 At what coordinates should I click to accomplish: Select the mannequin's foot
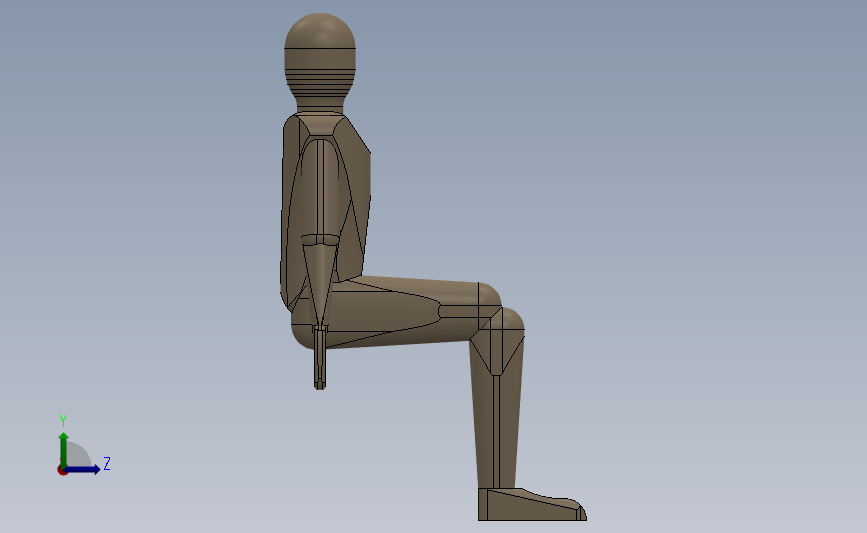pyautogui.click(x=531, y=504)
